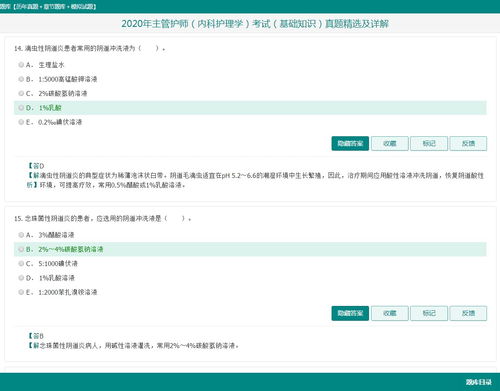Select option E 0.2‰碘伏溶液 in question 14

(x=21, y=122)
